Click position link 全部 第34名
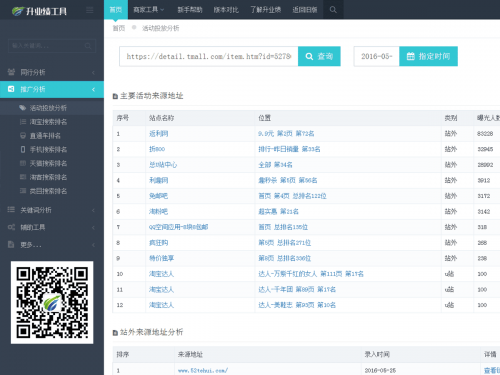This screenshot has width=500, height=375. pos(275,165)
